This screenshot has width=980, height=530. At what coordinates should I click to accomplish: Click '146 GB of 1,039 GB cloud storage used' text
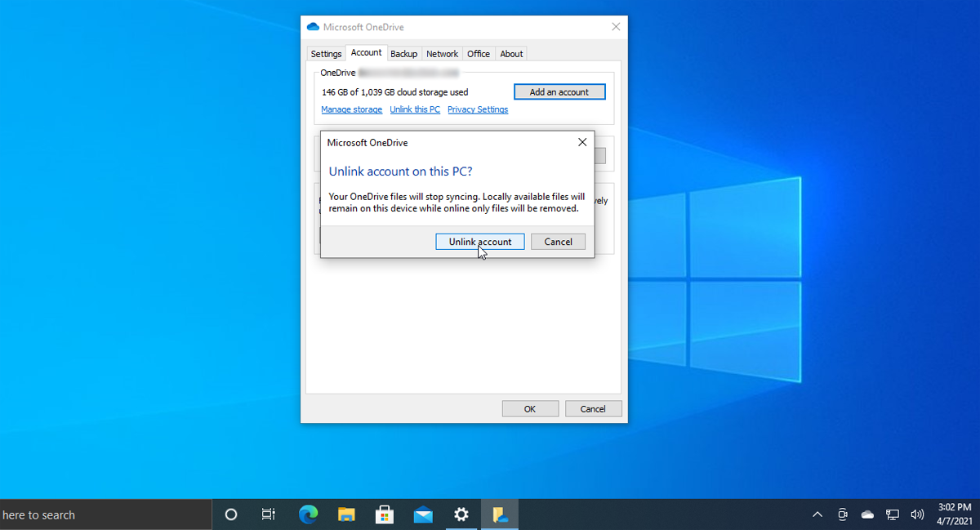coord(394,92)
